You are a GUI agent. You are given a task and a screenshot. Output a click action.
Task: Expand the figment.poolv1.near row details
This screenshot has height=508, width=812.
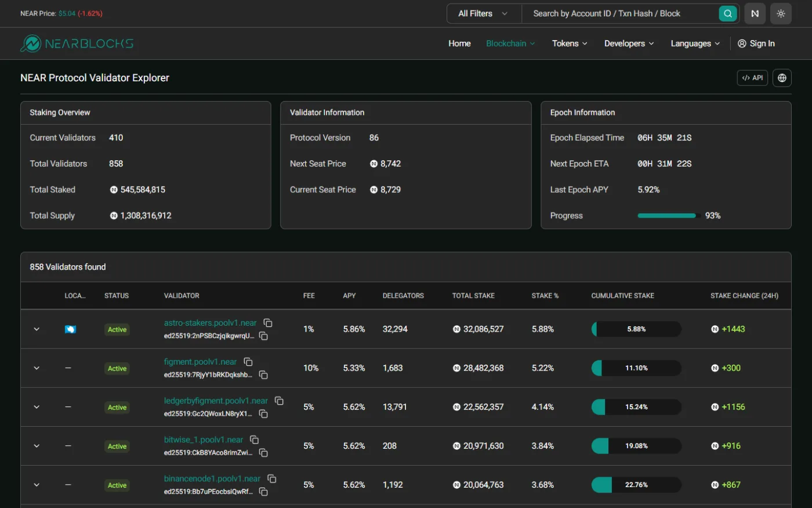coord(37,368)
